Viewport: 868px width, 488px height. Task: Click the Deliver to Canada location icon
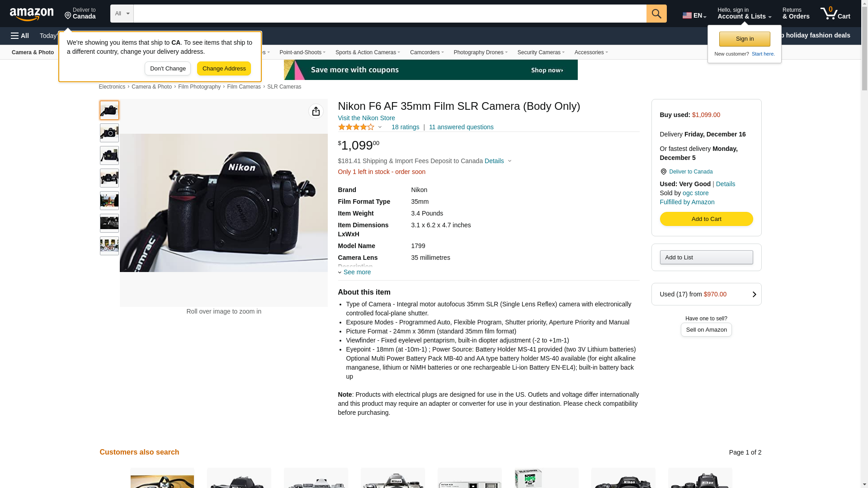point(68,16)
